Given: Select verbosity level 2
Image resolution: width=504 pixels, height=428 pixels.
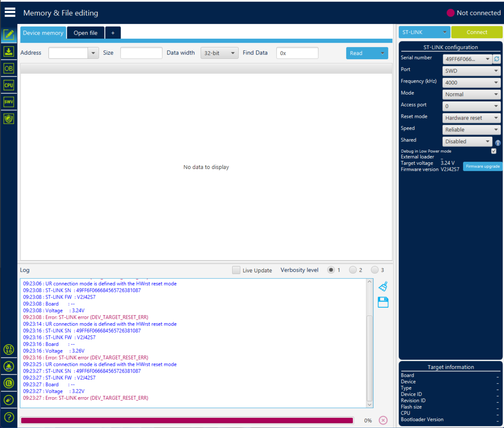Looking at the screenshot, I should click(353, 270).
